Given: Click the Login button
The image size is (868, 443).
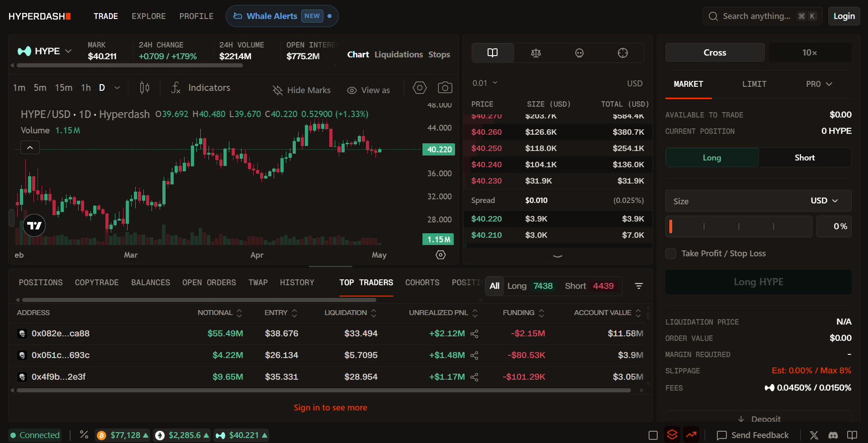Looking at the screenshot, I should [844, 16].
